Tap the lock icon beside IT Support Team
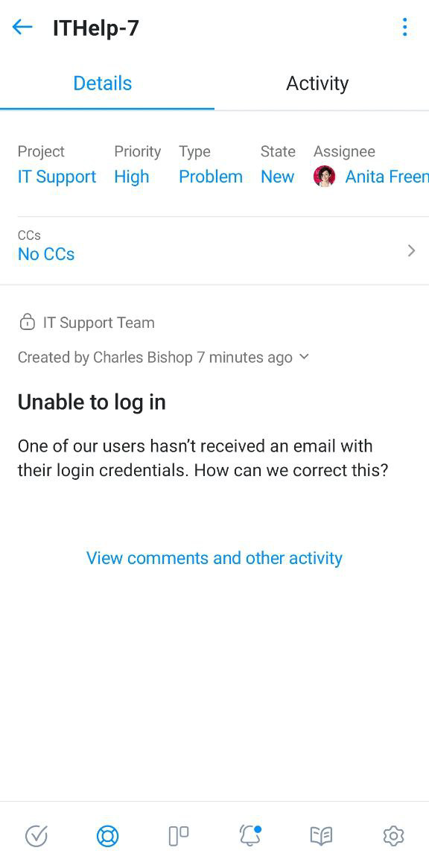Viewport: 429px width, 868px height. coord(27,322)
